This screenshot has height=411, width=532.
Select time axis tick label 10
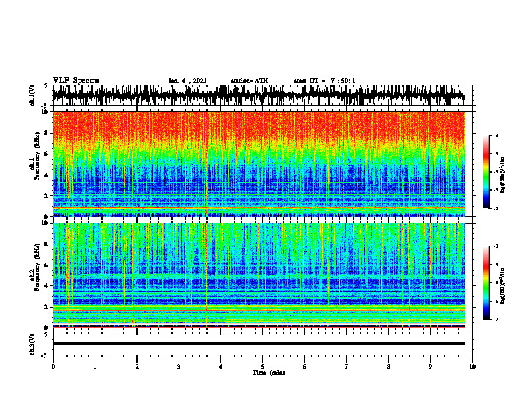[472, 367]
